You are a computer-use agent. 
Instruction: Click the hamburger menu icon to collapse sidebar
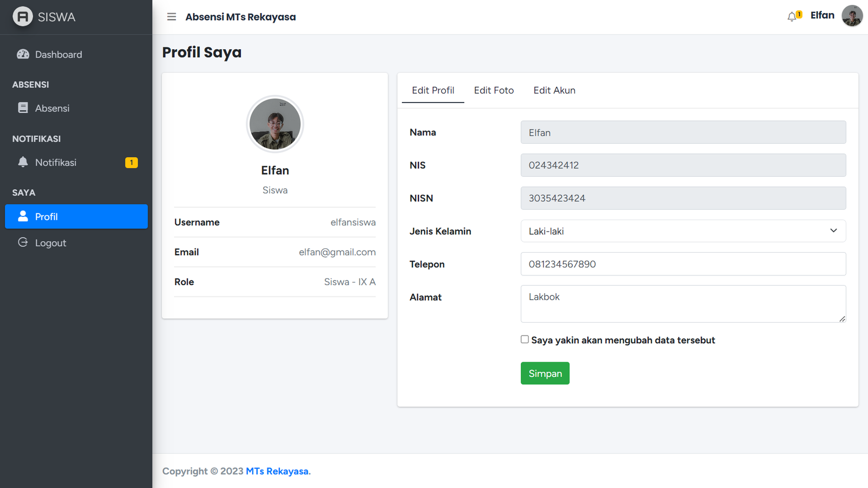[x=171, y=17]
